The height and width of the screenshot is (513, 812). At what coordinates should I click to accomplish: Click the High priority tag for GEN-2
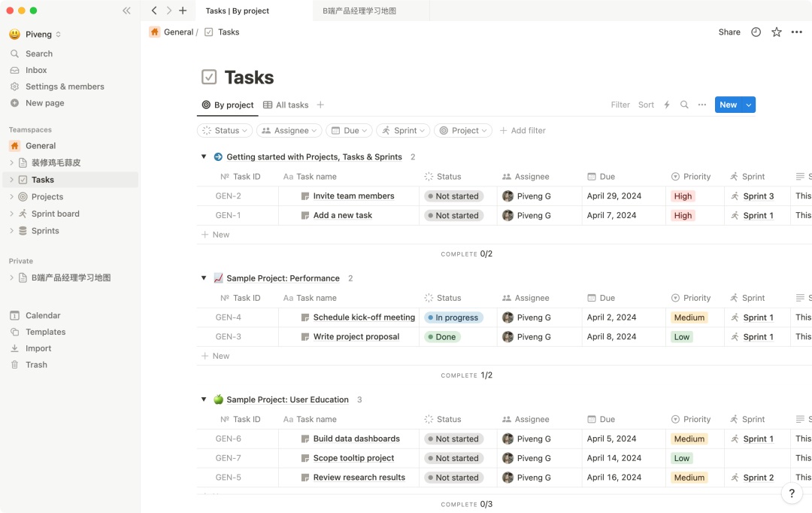tap(683, 196)
